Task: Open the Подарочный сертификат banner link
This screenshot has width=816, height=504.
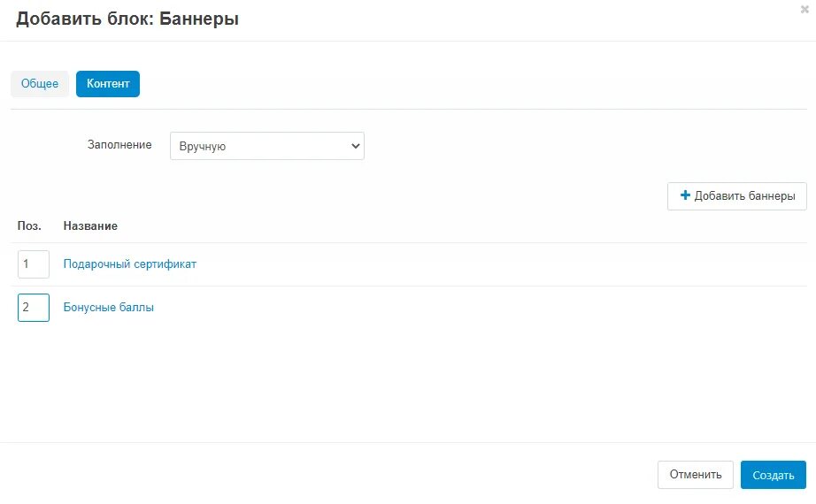Action: point(129,263)
